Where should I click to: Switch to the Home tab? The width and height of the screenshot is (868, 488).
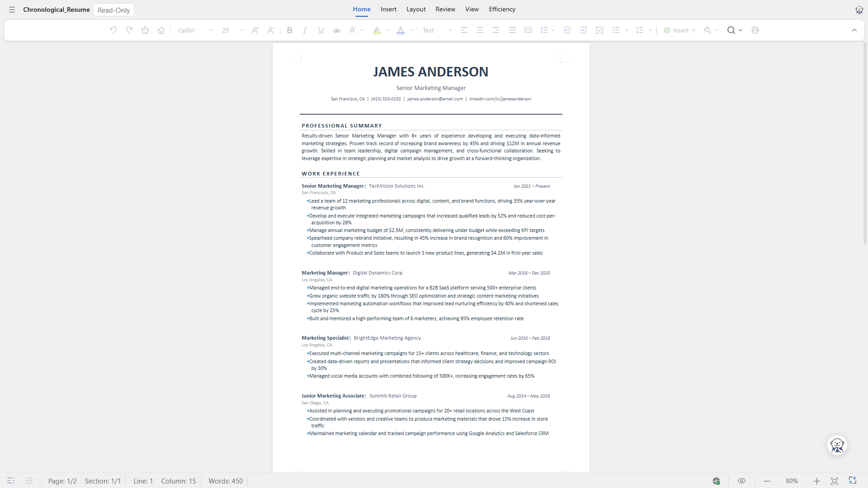(361, 9)
